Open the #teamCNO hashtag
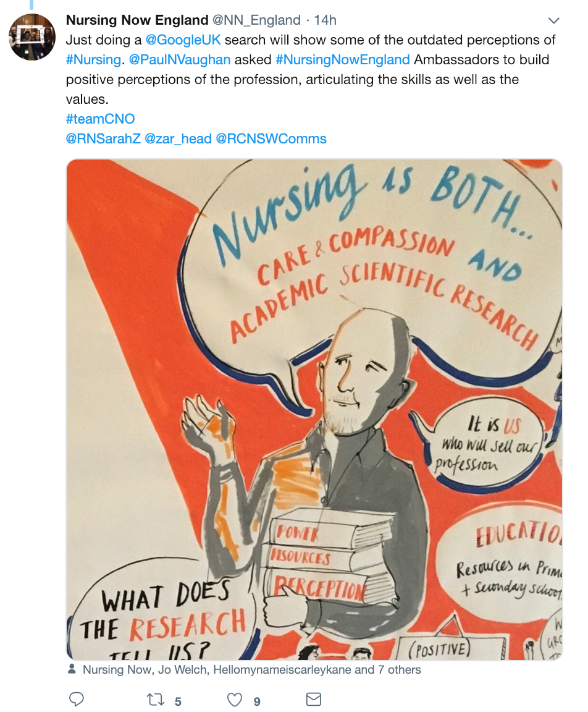 [100, 119]
